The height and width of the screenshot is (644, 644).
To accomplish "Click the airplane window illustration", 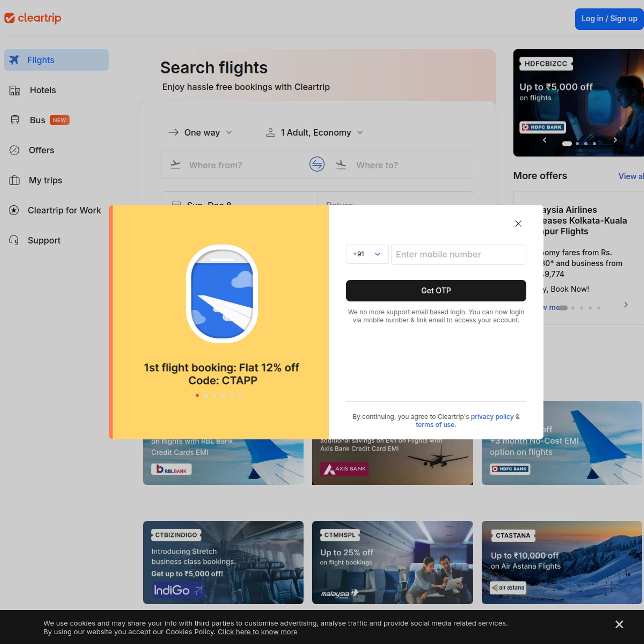I will (x=222, y=294).
